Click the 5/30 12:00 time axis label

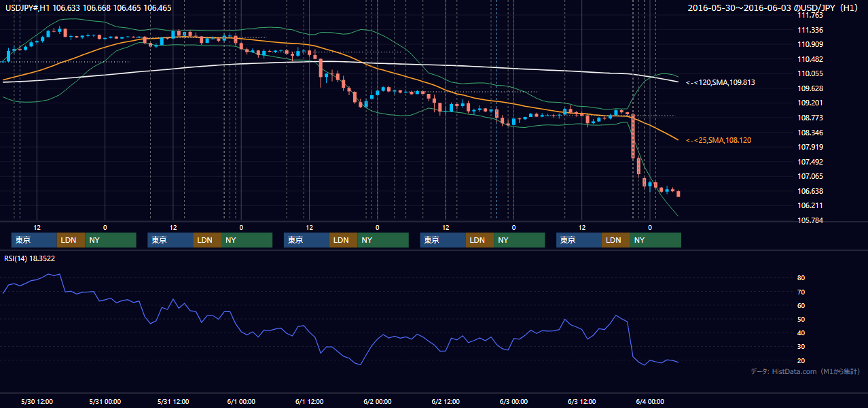point(37,401)
